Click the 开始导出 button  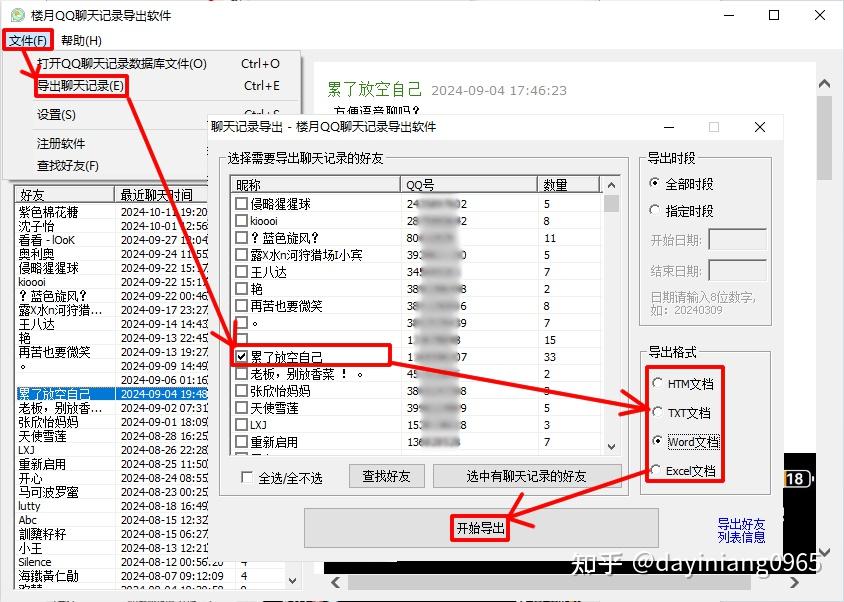[481, 528]
